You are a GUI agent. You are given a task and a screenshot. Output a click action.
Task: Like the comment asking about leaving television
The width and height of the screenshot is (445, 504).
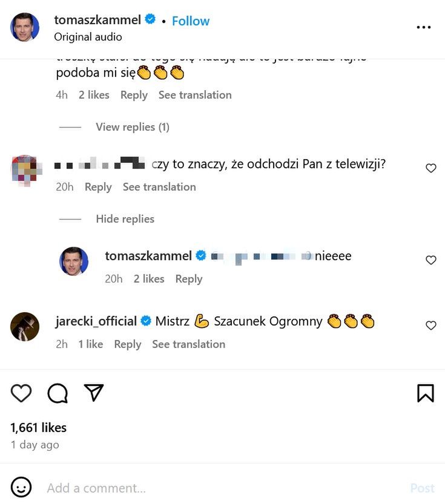click(431, 168)
